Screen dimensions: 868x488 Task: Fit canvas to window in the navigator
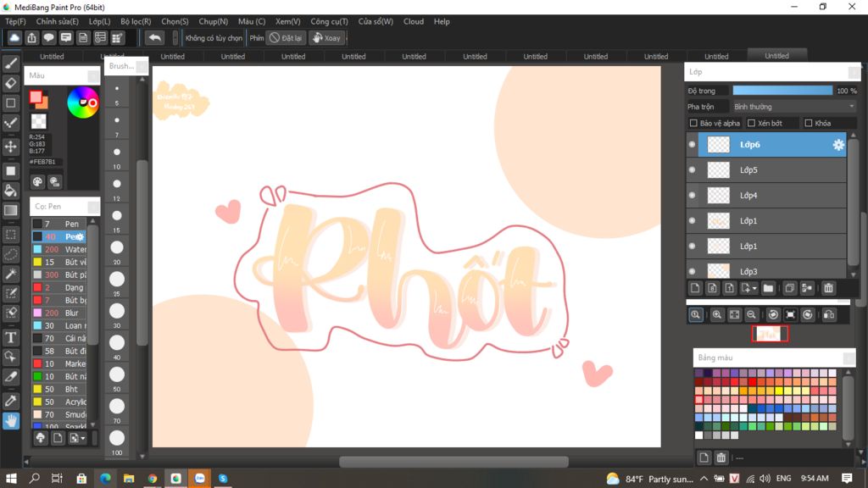[x=735, y=315]
